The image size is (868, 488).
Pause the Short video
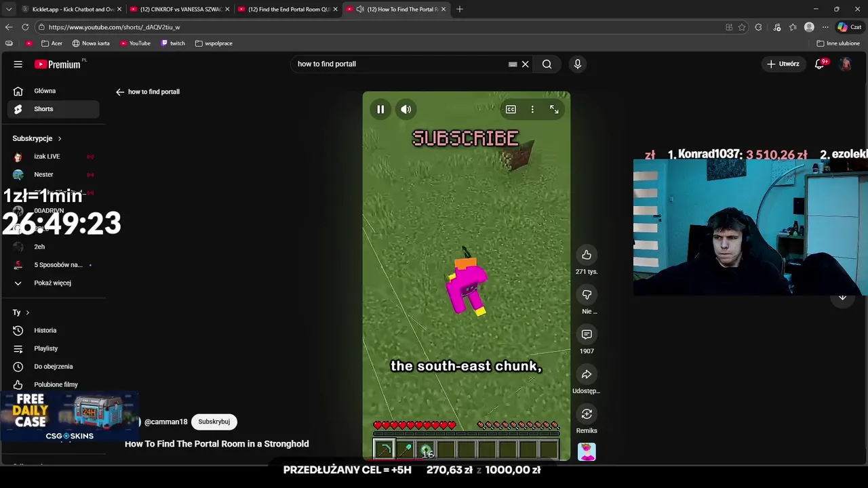[x=380, y=110]
